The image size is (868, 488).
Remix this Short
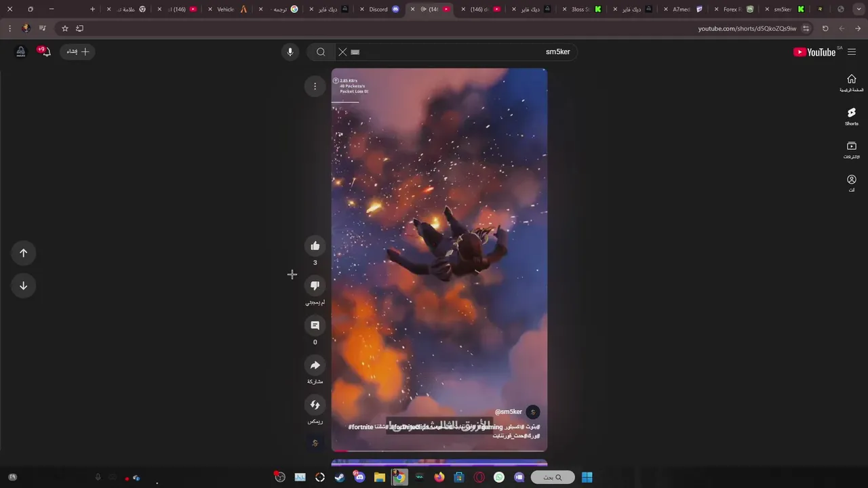tap(315, 405)
